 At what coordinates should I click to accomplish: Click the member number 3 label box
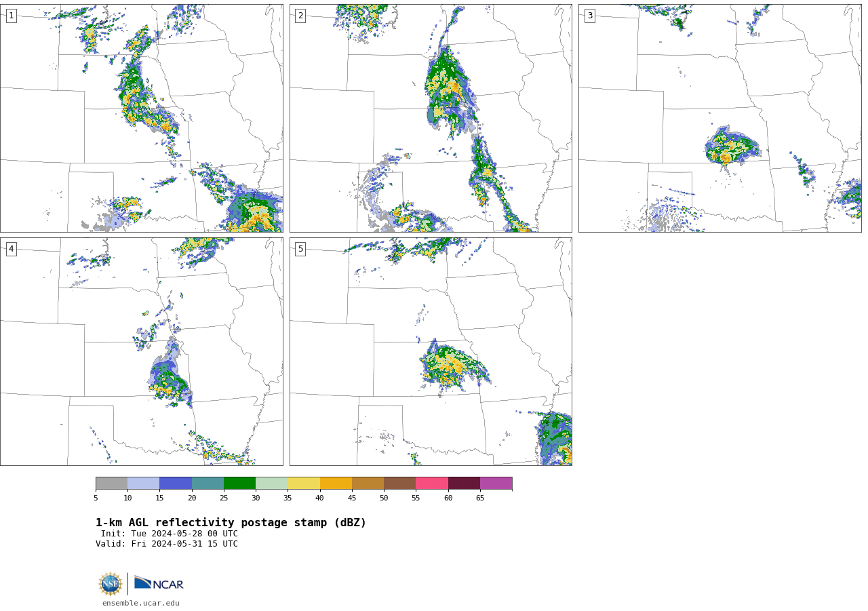click(x=590, y=16)
